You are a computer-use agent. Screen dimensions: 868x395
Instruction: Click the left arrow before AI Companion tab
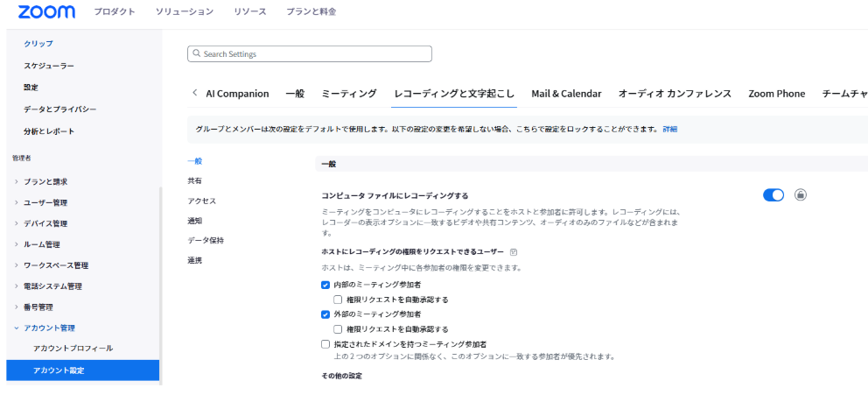[194, 93]
